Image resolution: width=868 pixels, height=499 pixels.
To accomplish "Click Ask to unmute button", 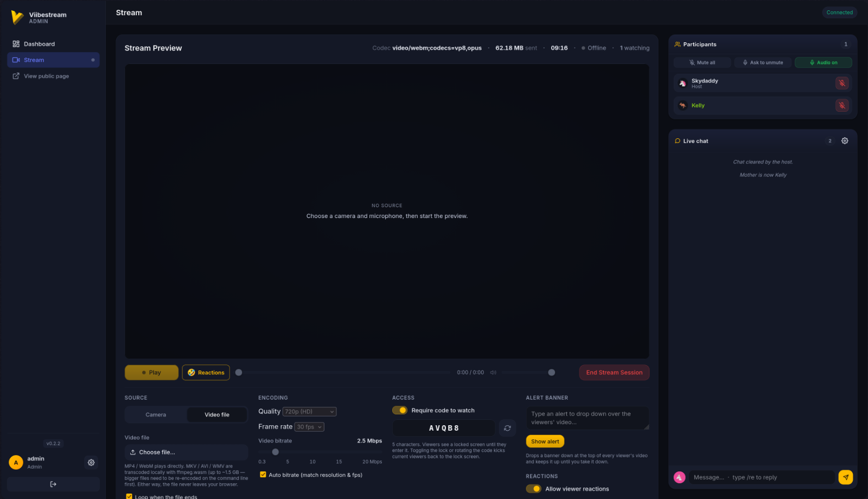I will (763, 63).
